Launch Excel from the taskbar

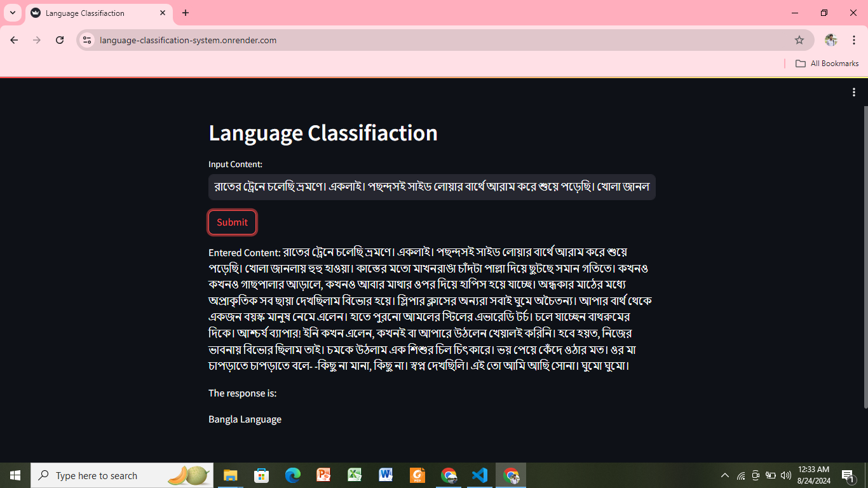355,475
